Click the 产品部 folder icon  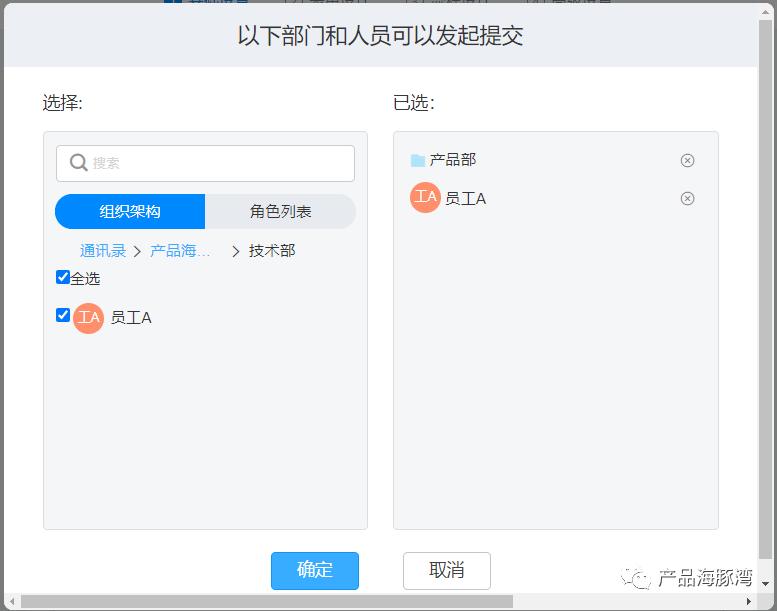tap(418, 160)
